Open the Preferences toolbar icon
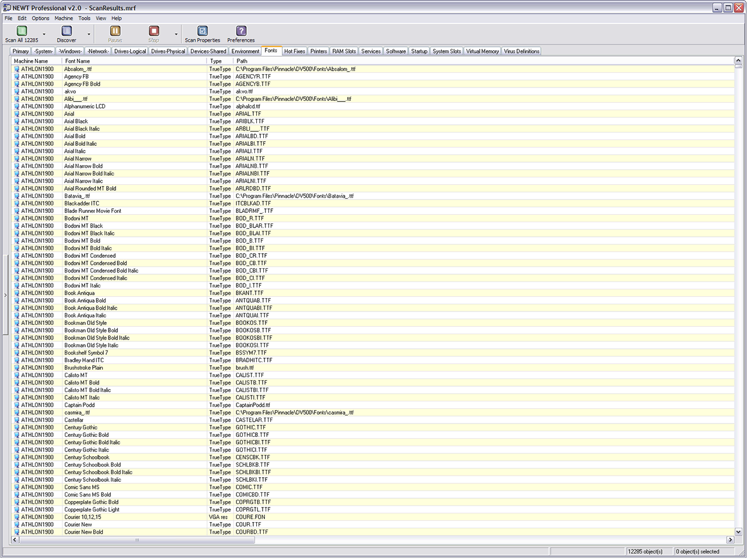Screen dimensions: 747x560 [241, 31]
